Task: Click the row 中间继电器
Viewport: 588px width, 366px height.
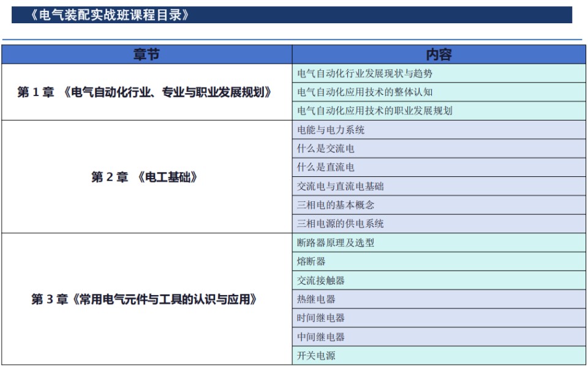Action: (x=439, y=337)
